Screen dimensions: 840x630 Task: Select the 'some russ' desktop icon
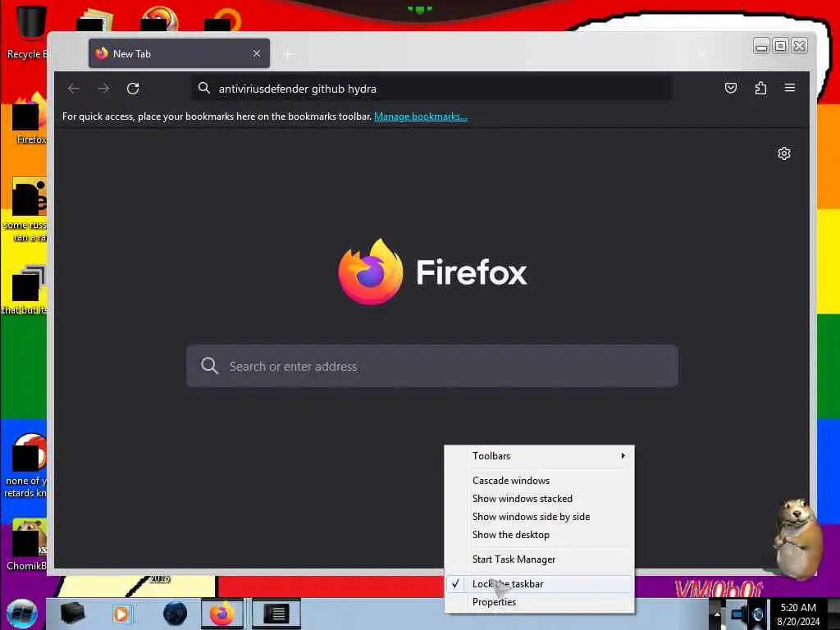tap(27, 210)
